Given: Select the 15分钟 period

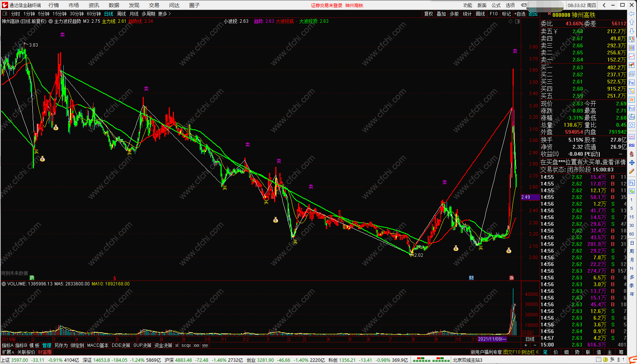Looking at the screenshot, I should pyautogui.click(x=59, y=14).
